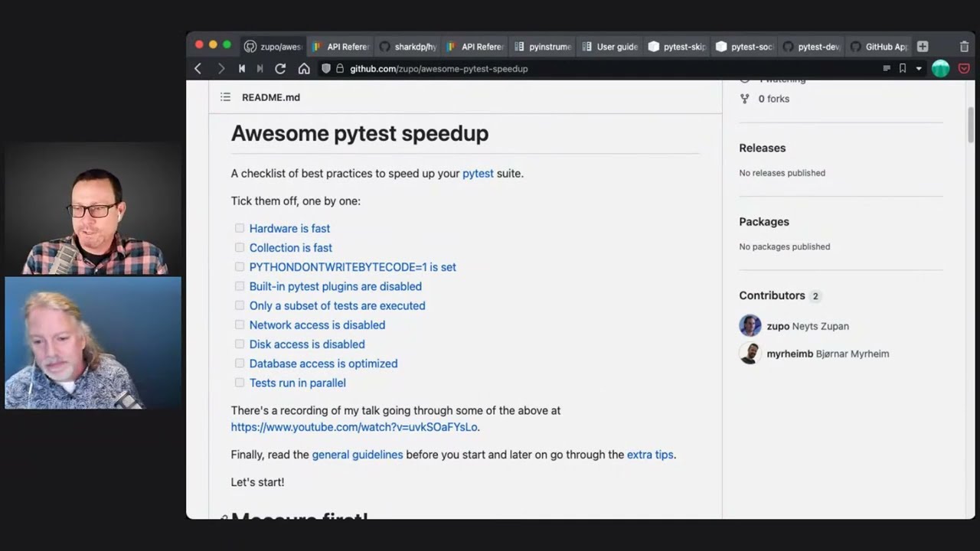Open the Network access is disabled link

pos(317,324)
